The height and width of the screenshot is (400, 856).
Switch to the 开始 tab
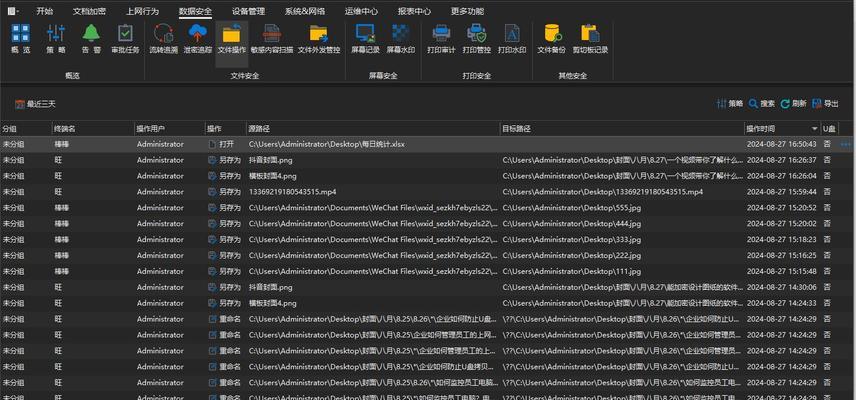click(x=45, y=11)
